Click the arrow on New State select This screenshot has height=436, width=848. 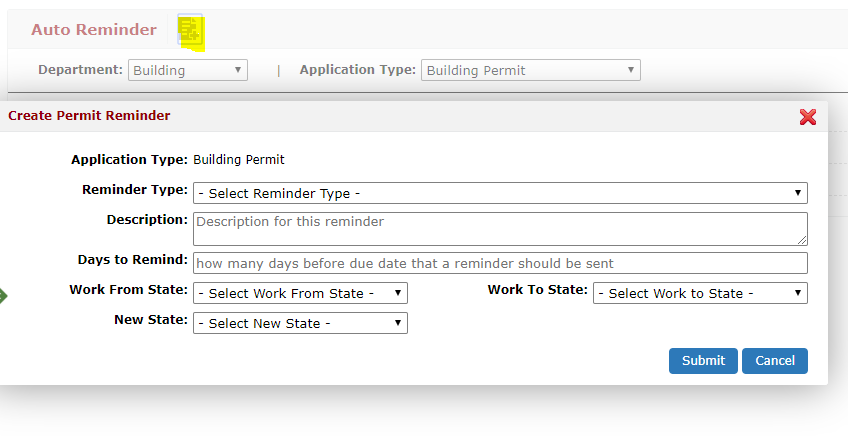coord(398,323)
